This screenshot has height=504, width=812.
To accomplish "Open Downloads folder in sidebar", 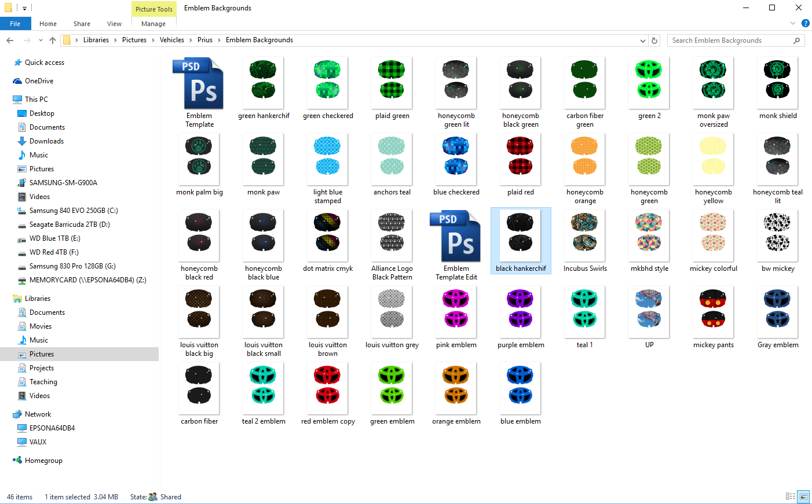I will click(46, 141).
